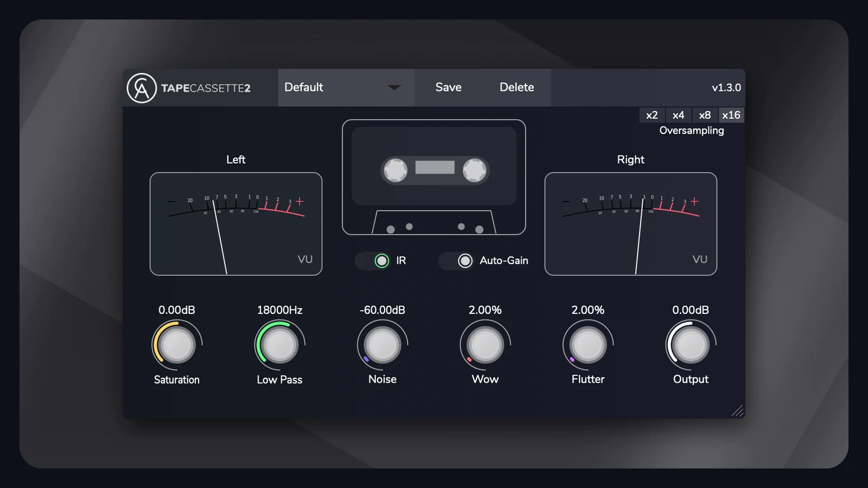Screen dimensions: 868x488
Task: Click the preset dropdown arrow
Action: (x=394, y=87)
